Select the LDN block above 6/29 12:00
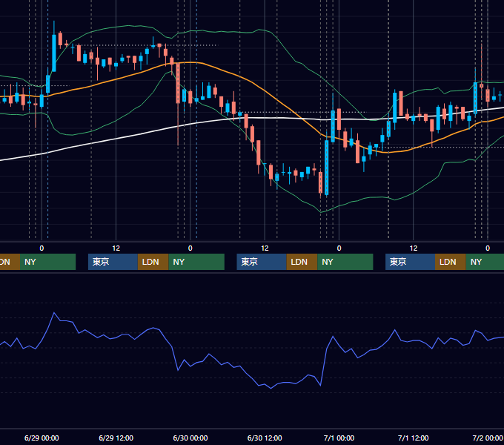 pyautogui.click(x=153, y=262)
